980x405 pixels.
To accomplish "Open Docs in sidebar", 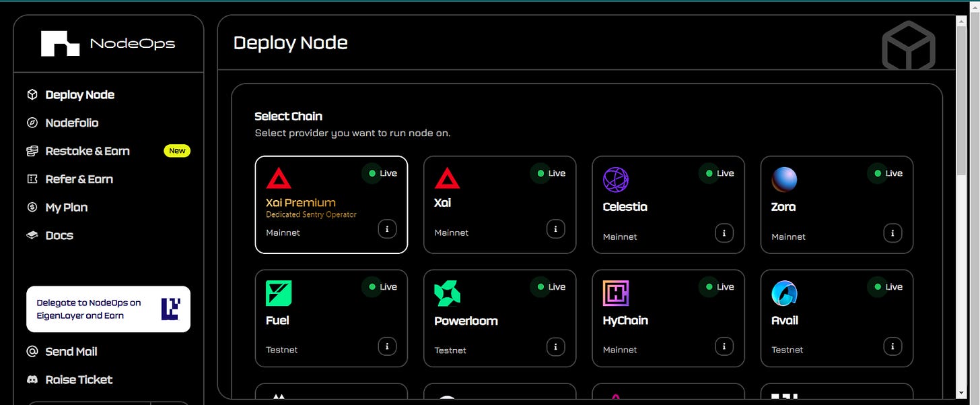I will click(59, 235).
